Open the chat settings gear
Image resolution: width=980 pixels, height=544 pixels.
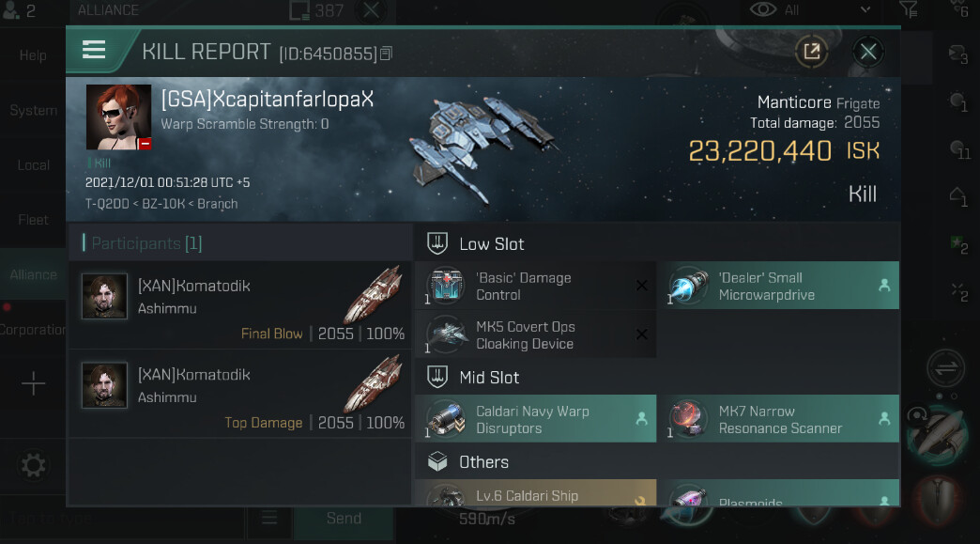pyautogui.click(x=34, y=466)
